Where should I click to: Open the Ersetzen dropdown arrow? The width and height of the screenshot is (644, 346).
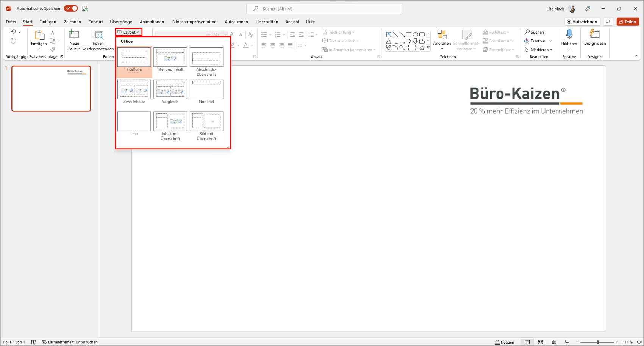[550, 41]
